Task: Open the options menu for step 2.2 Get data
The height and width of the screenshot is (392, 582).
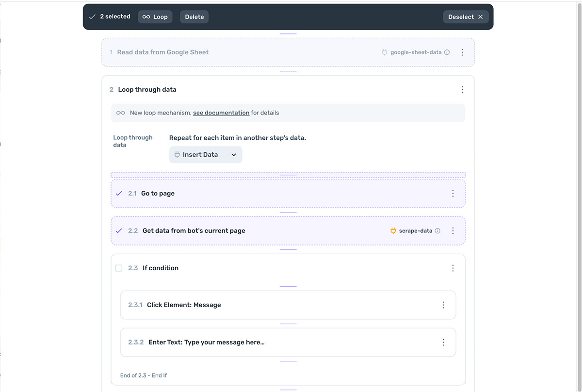Action: [453, 231]
